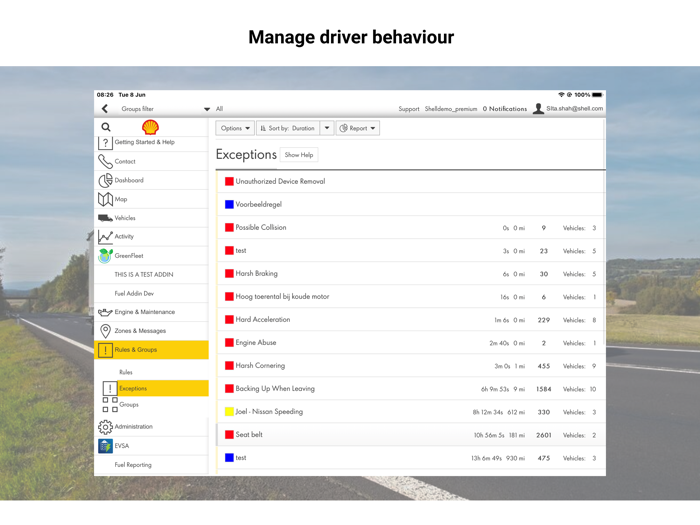The width and height of the screenshot is (700, 525).
Task: Click the Map icon
Action: pyautogui.click(x=105, y=199)
